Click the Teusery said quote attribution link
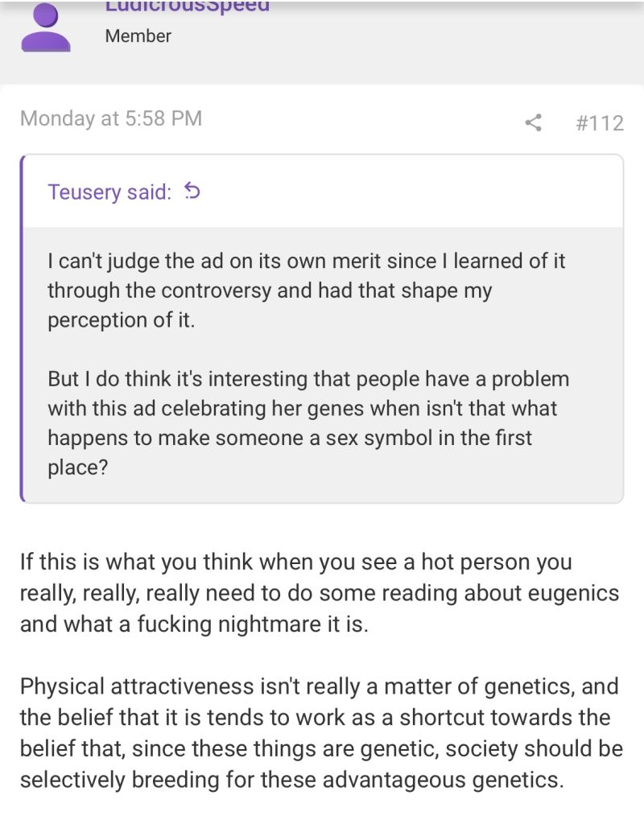The width and height of the screenshot is (644, 824). [109, 192]
